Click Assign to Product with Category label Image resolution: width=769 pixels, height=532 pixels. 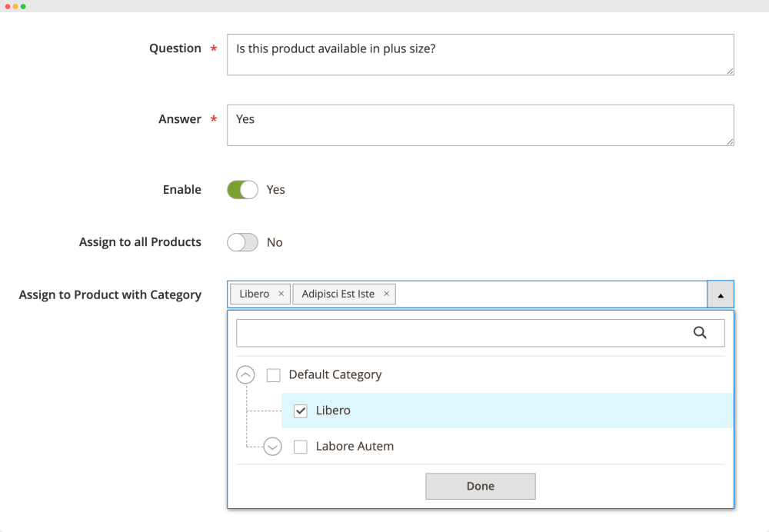tap(110, 294)
